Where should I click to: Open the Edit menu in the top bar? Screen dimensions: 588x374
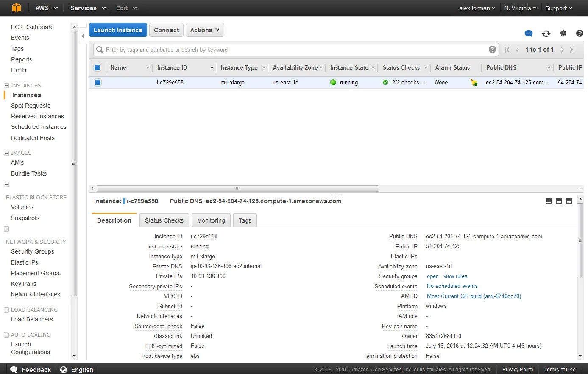point(126,8)
